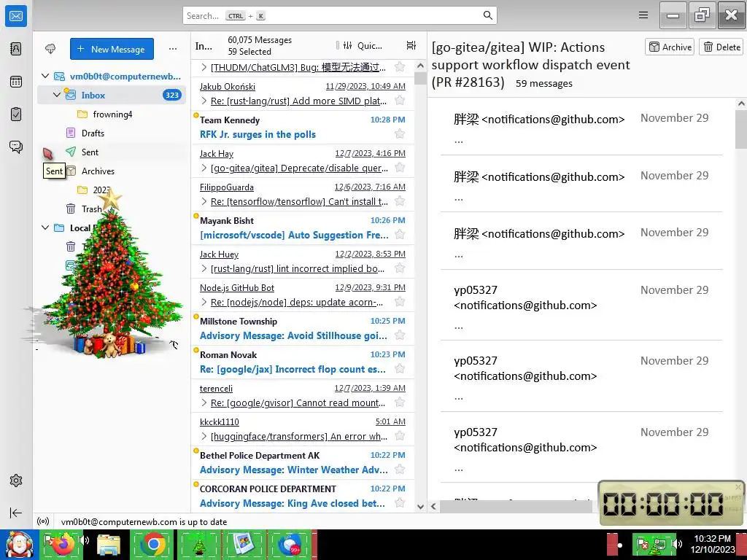This screenshot has height=560, width=747.
Task: Collapse the Inbox folder subtree
Action: [x=57, y=95]
